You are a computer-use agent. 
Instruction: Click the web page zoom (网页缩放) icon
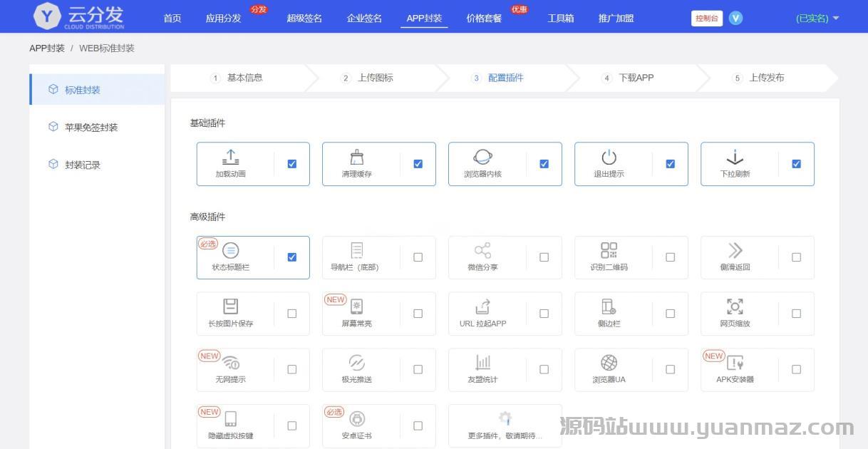coord(735,306)
